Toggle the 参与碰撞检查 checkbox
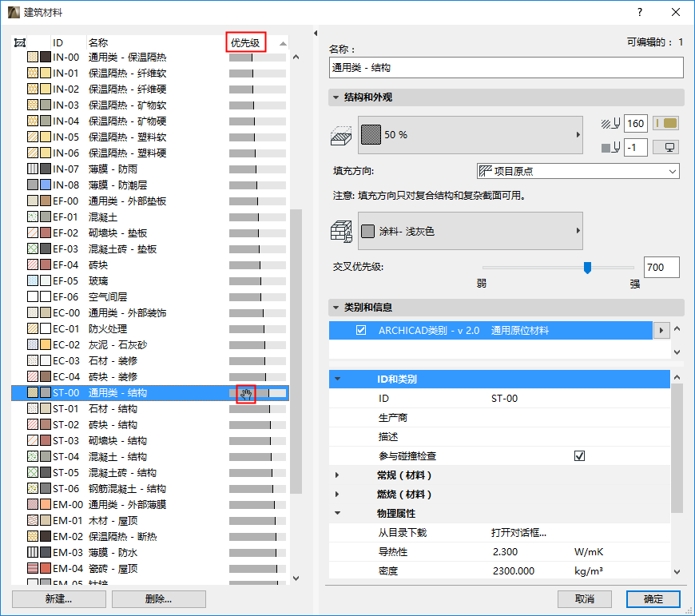 pos(579,455)
